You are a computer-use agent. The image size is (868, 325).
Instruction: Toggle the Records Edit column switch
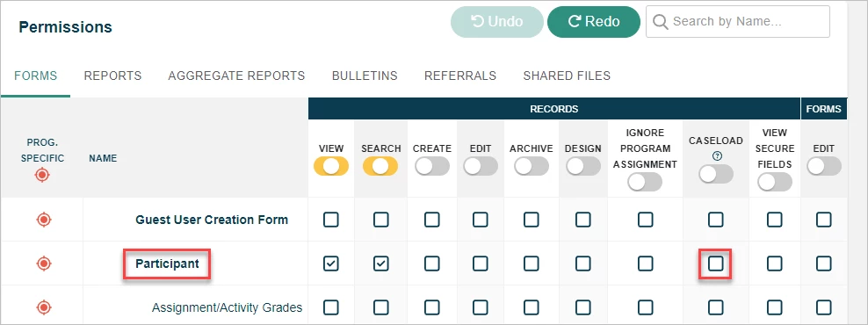tap(481, 165)
